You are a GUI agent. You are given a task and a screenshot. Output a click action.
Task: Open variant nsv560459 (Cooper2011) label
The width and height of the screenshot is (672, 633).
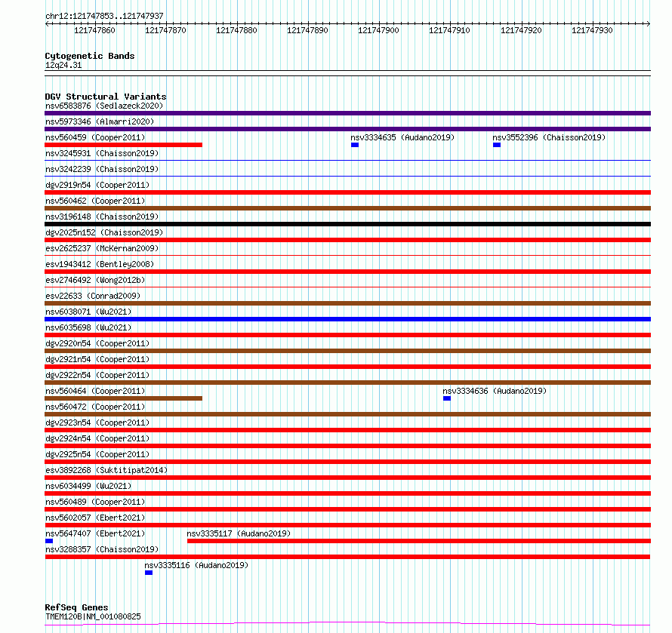click(x=95, y=137)
